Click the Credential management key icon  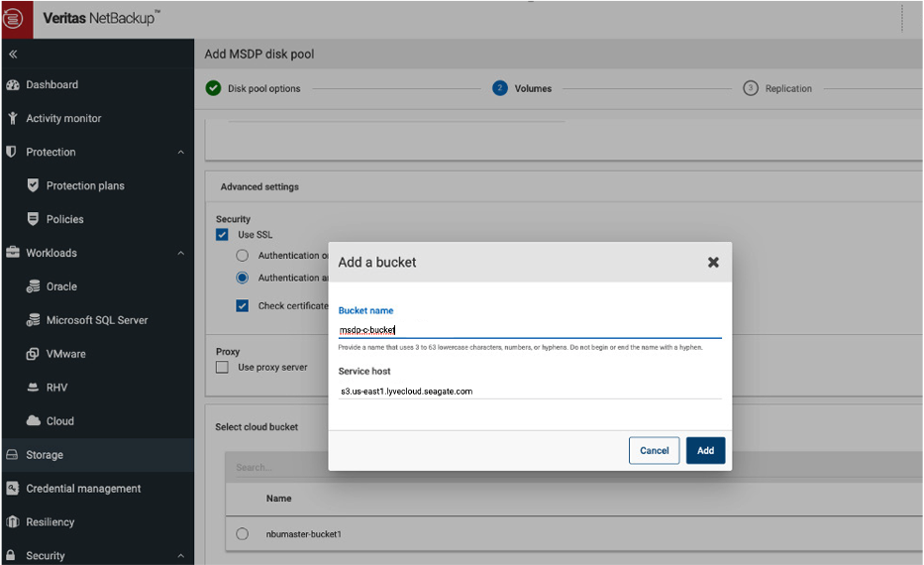click(x=12, y=489)
